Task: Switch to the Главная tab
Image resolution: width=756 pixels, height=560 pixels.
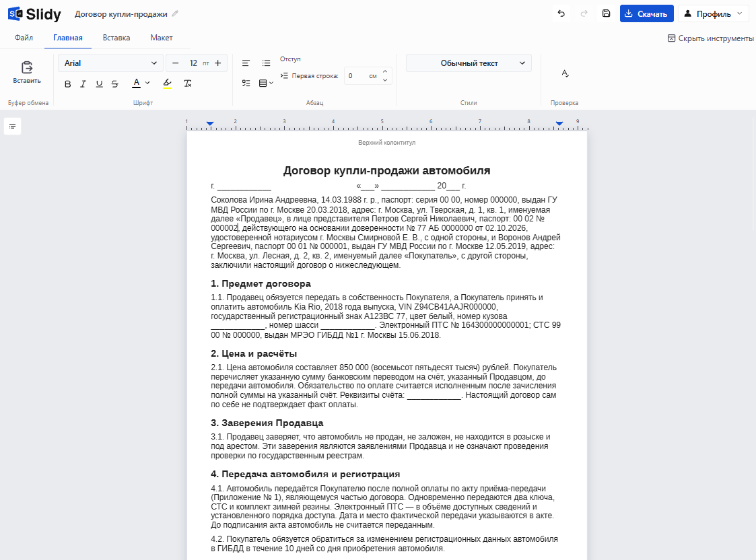Action: 67,38
